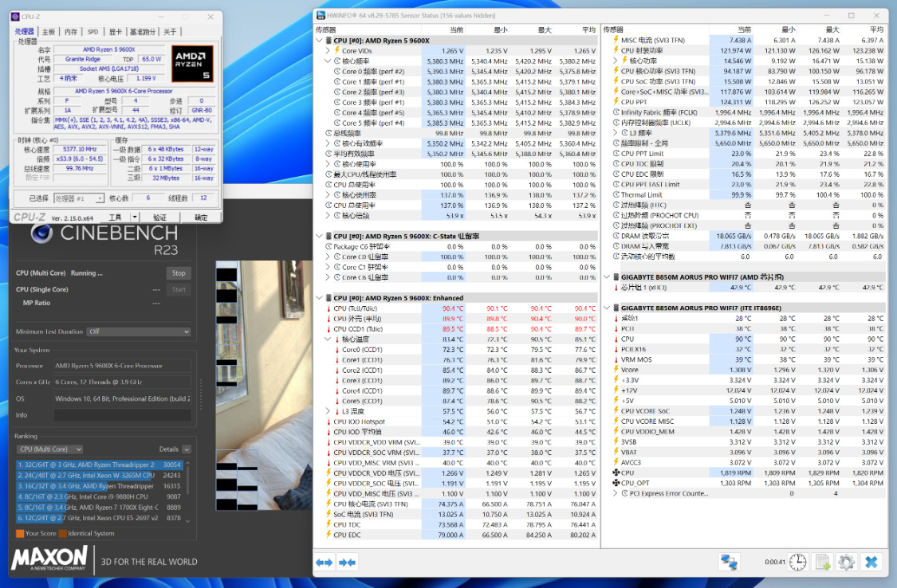Collapse the 核心温度 tree row
Viewport: 897px width, 588px height.
328,339
